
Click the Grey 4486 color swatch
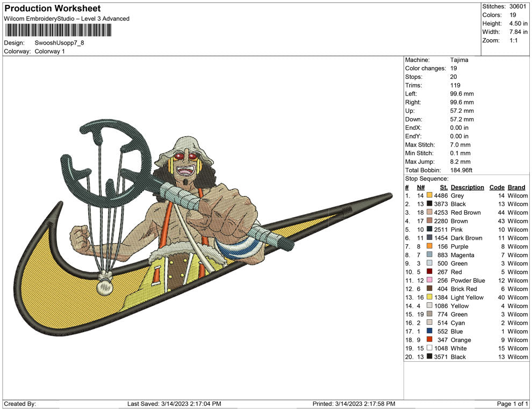(429, 195)
